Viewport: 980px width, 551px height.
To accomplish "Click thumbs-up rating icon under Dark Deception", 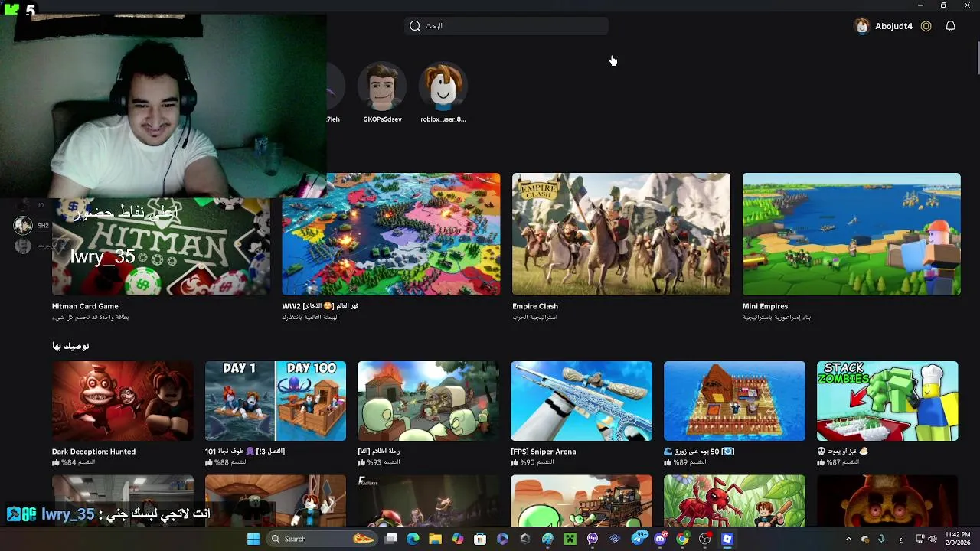I will (x=55, y=463).
